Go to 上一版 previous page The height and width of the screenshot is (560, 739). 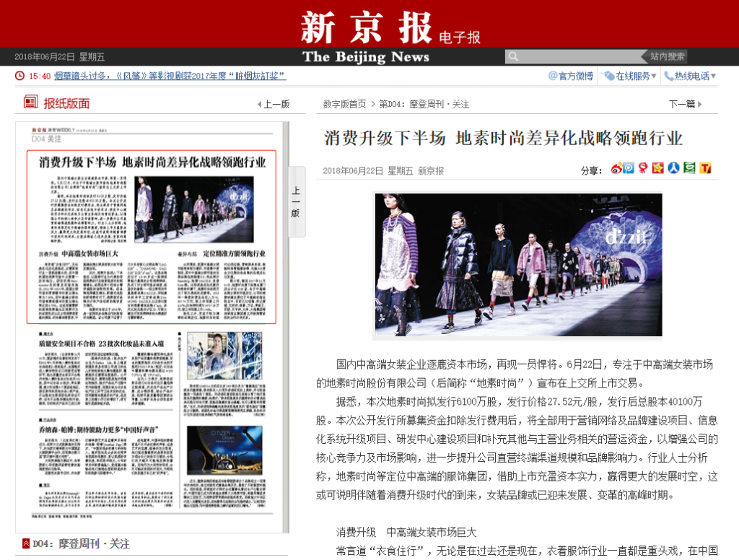coord(274,104)
